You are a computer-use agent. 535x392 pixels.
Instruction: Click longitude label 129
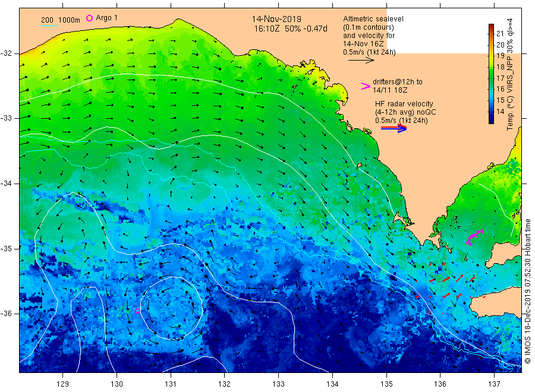click(x=63, y=384)
